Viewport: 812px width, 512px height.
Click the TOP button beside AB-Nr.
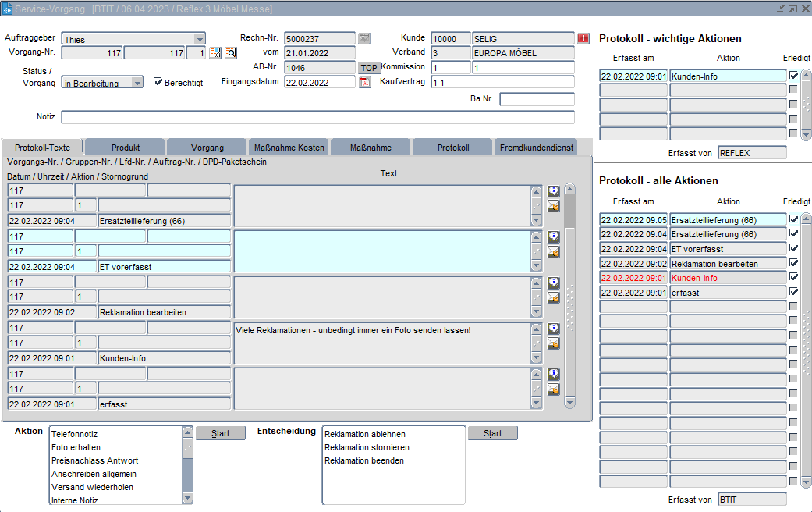(x=369, y=68)
